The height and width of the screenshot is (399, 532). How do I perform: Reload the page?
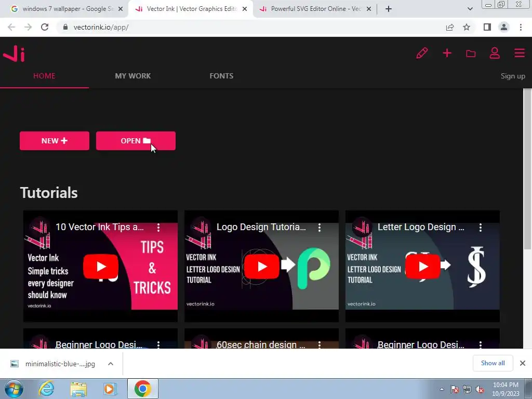(45, 27)
